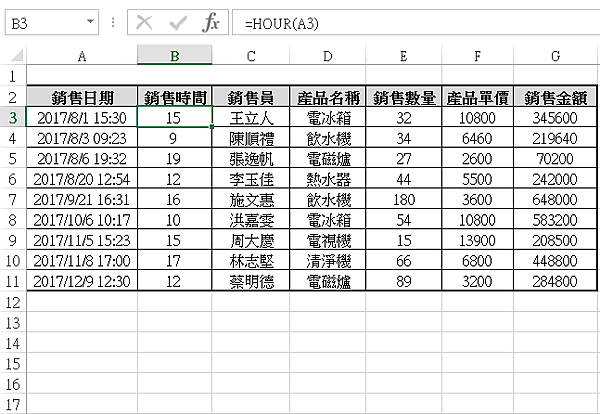Click the 產品名稱 header cell
The image size is (600, 414).
pos(328,97)
